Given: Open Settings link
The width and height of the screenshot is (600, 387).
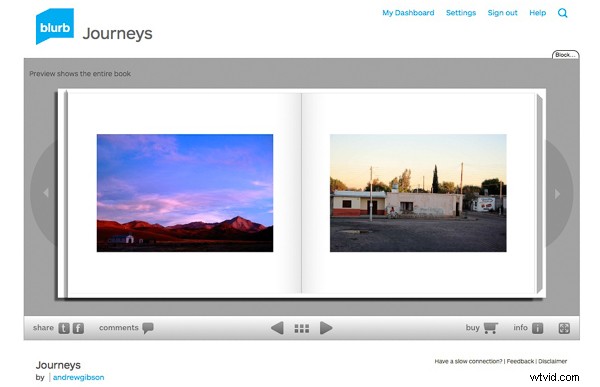Looking at the screenshot, I should pos(461,13).
